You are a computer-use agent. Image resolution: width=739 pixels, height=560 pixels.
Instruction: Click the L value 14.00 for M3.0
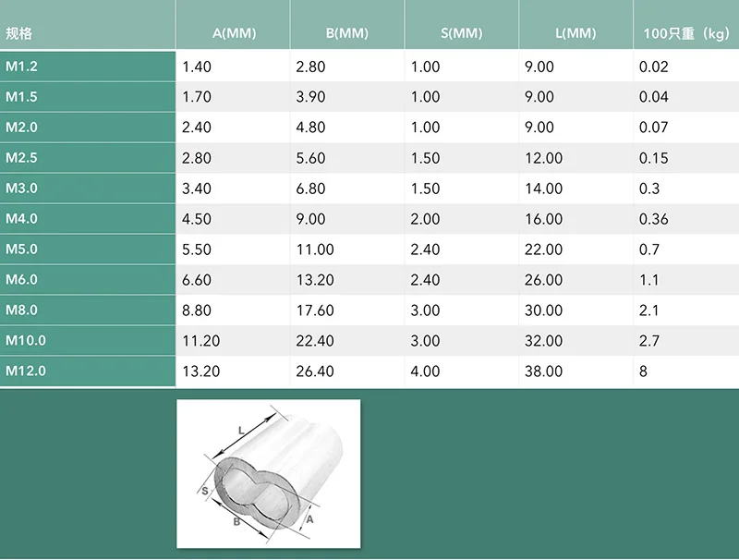[x=544, y=189]
